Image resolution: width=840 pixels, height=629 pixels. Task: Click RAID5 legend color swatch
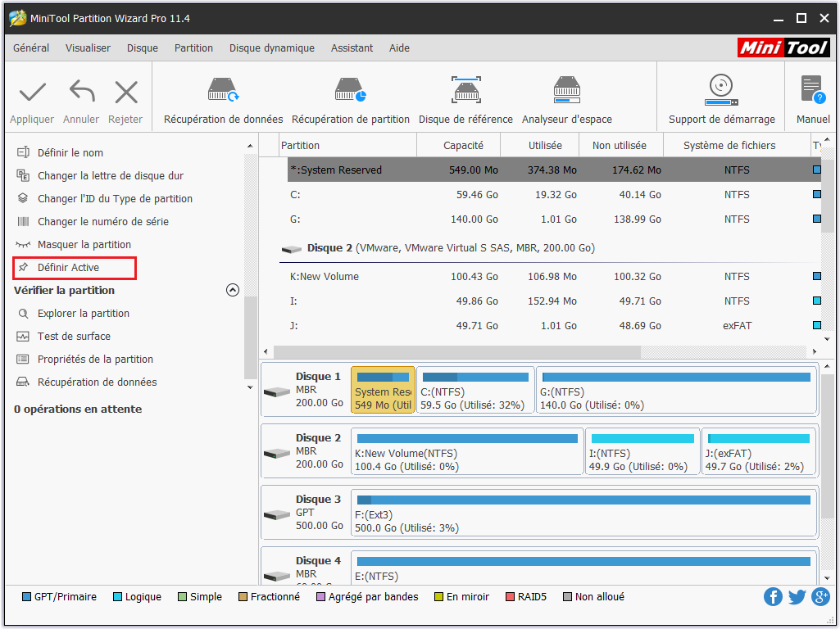click(x=510, y=596)
